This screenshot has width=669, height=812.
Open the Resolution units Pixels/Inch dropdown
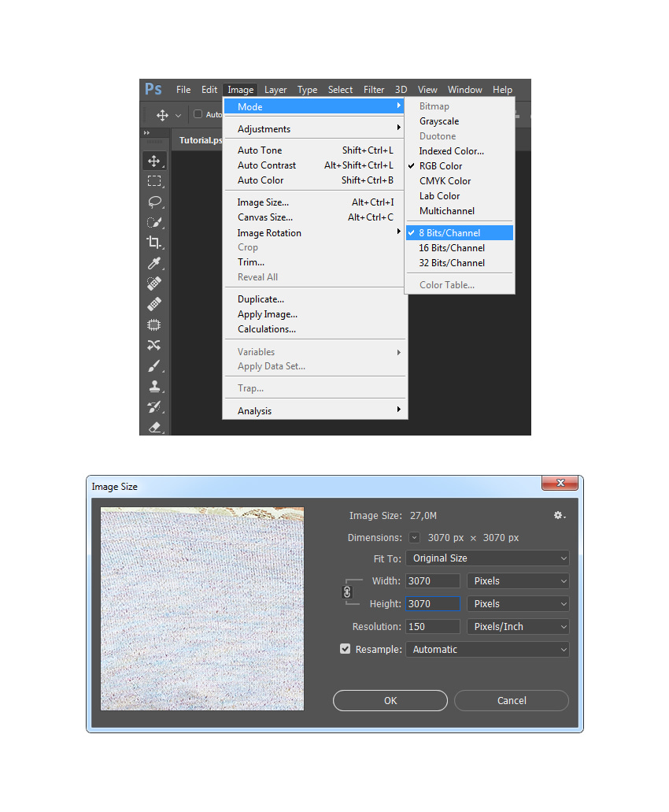[x=518, y=627]
